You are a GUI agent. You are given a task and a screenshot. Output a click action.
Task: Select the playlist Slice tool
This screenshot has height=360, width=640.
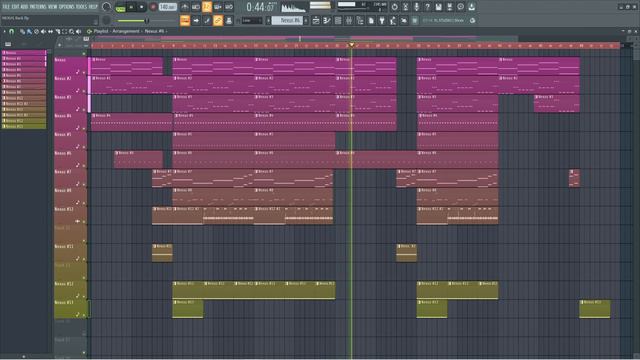(58, 31)
